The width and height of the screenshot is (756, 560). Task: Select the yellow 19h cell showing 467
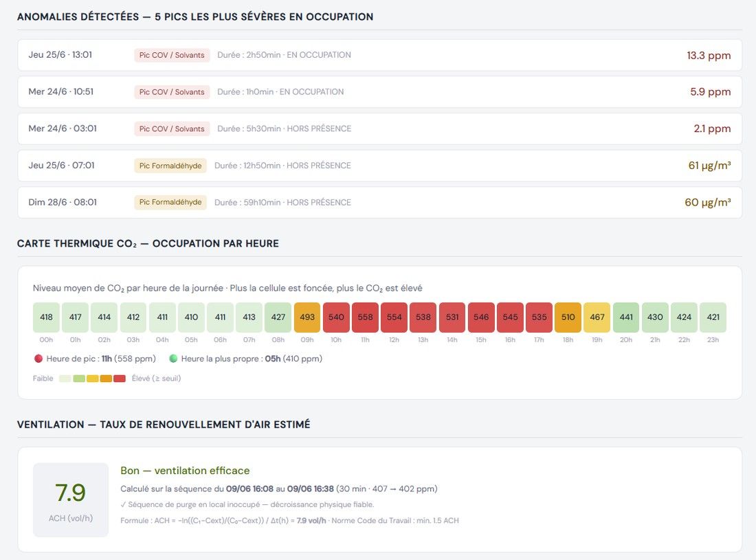[x=597, y=317]
